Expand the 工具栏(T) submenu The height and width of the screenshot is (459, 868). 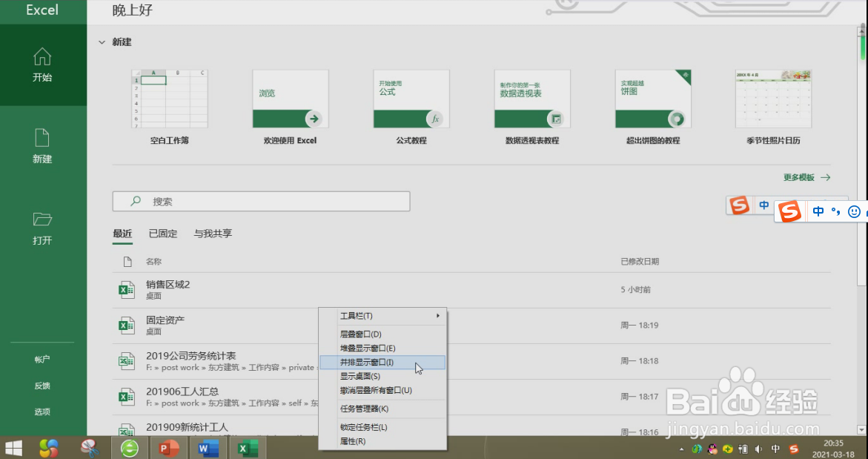pos(382,316)
